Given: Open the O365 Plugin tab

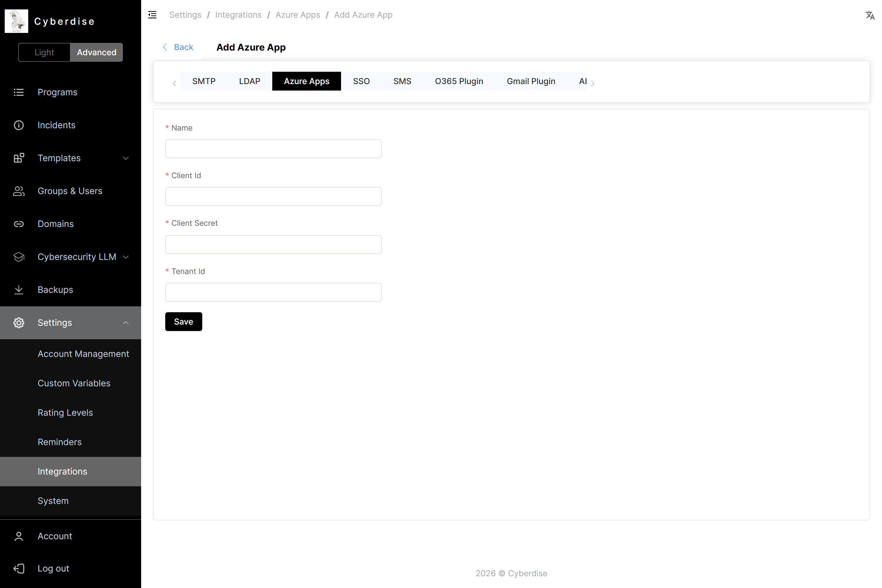Looking at the screenshot, I should click(459, 81).
